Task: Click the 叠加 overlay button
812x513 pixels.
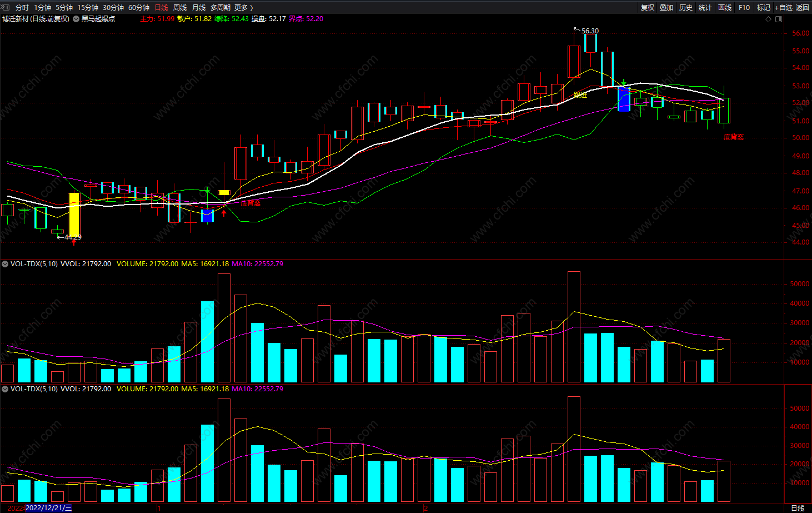Action: click(x=666, y=8)
